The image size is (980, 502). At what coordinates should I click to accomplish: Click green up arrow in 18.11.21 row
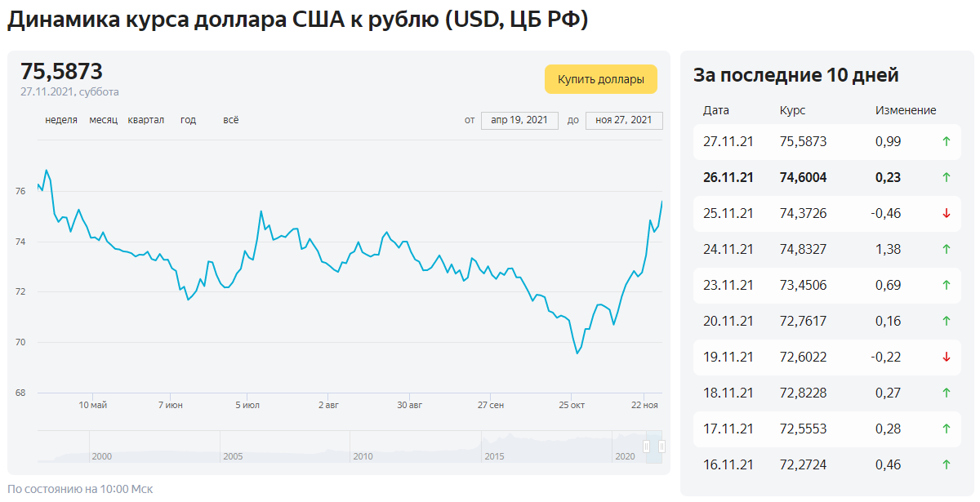947,393
